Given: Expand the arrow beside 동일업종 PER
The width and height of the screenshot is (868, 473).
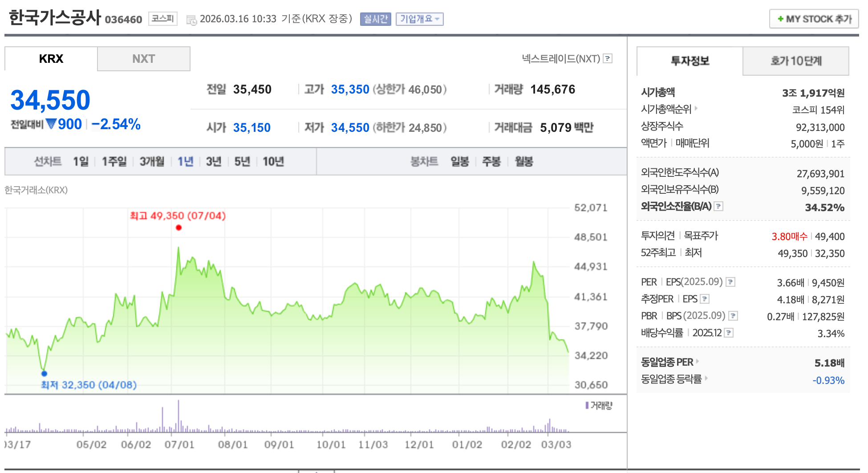Looking at the screenshot, I should point(698,361).
